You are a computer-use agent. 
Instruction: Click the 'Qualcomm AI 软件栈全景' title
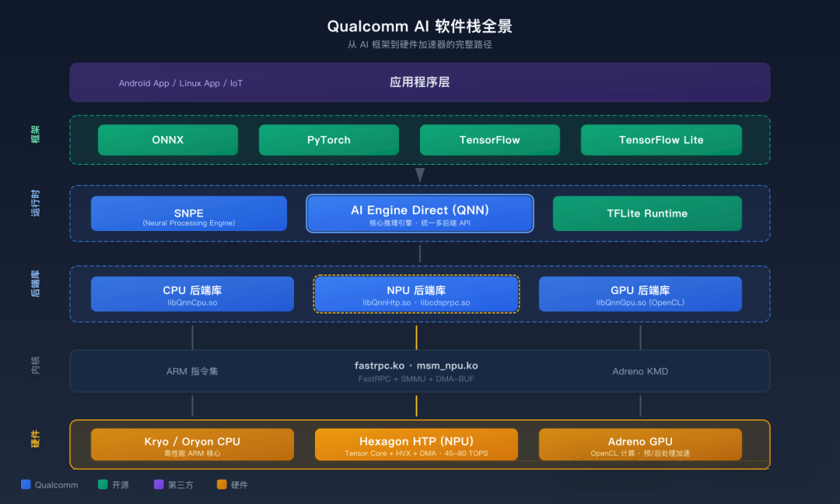(419, 26)
